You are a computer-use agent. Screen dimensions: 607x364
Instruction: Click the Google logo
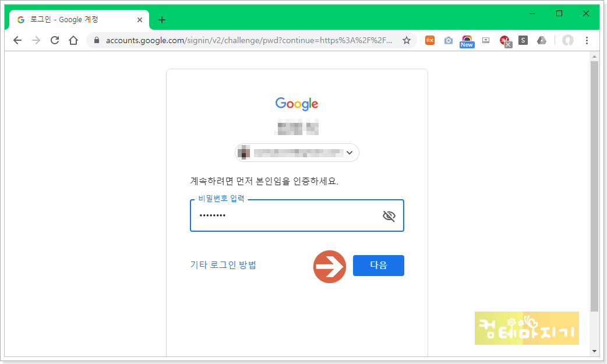point(297,104)
